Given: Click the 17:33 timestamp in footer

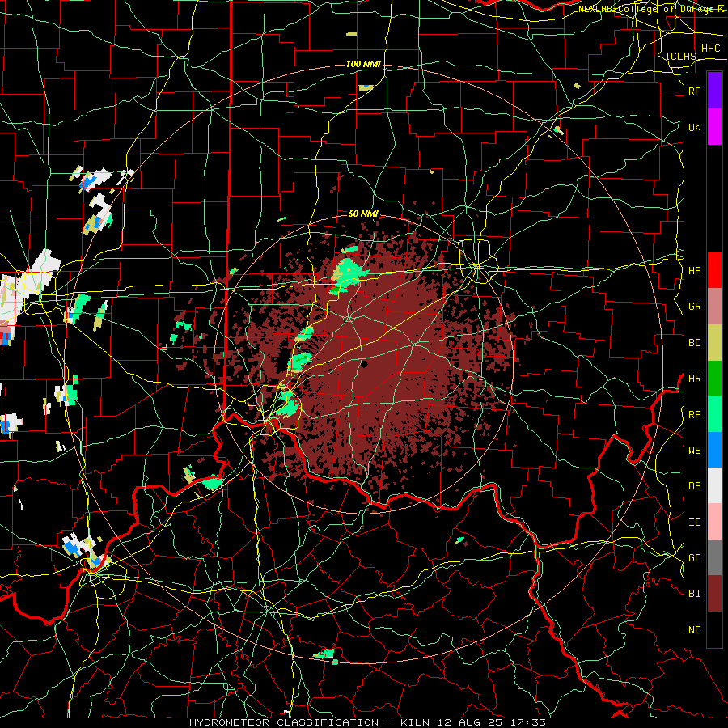Looking at the screenshot, I should click(x=530, y=722).
